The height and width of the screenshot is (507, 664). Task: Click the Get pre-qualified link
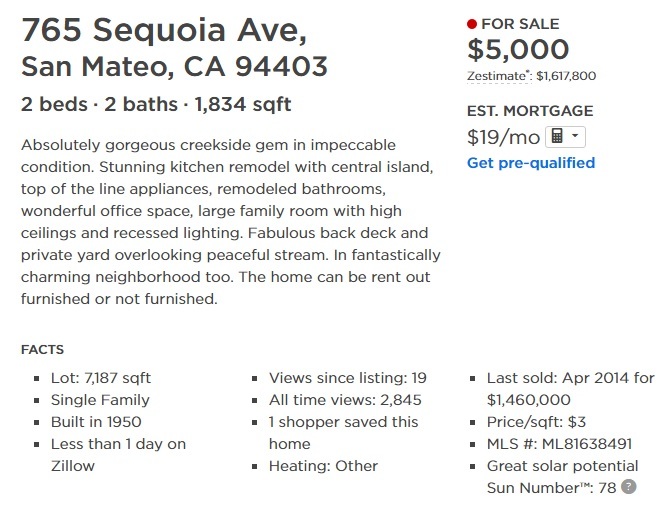coord(531,163)
